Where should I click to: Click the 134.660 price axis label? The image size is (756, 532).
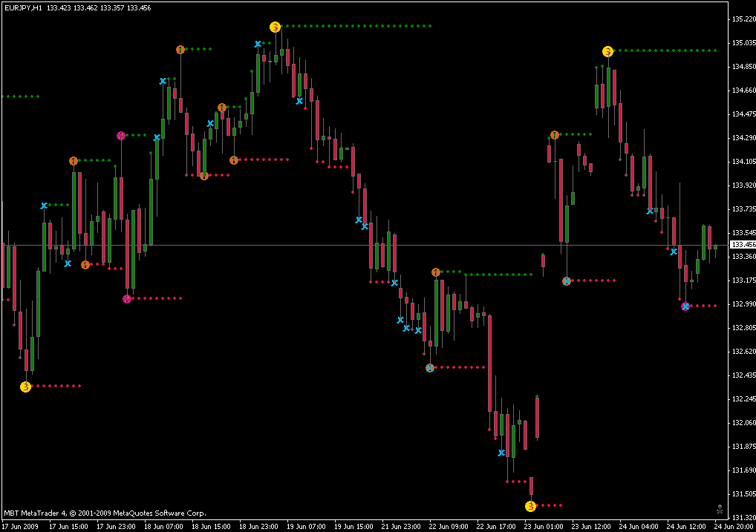[743, 90]
